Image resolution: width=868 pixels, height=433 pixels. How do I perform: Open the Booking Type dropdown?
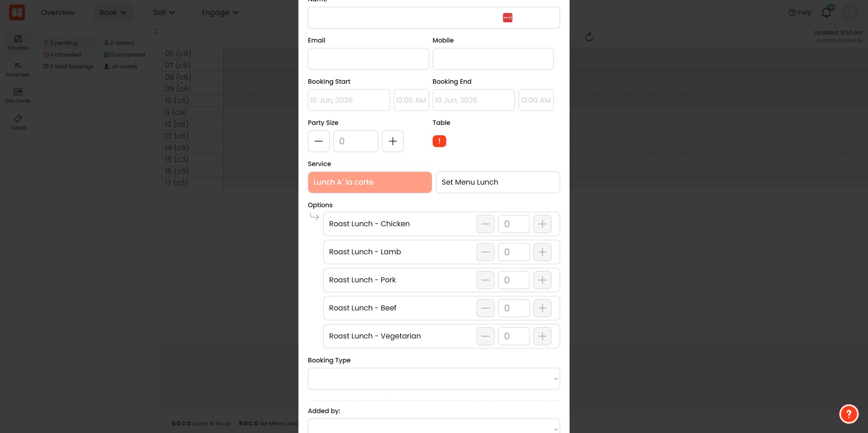click(x=434, y=379)
